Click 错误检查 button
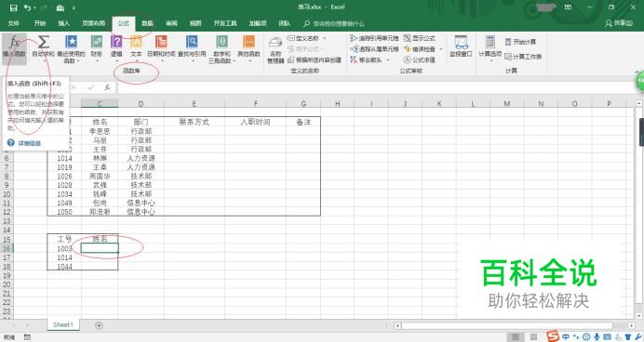644x342 pixels. 420,49
